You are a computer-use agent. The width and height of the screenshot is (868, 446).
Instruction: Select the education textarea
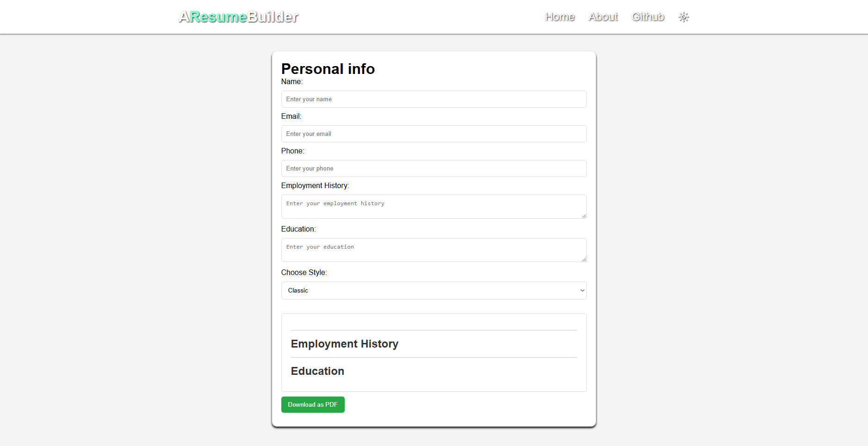click(434, 250)
